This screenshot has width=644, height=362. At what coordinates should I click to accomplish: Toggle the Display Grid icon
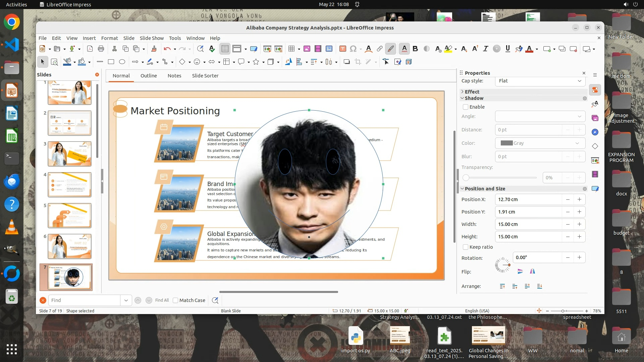(x=225, y=49)
